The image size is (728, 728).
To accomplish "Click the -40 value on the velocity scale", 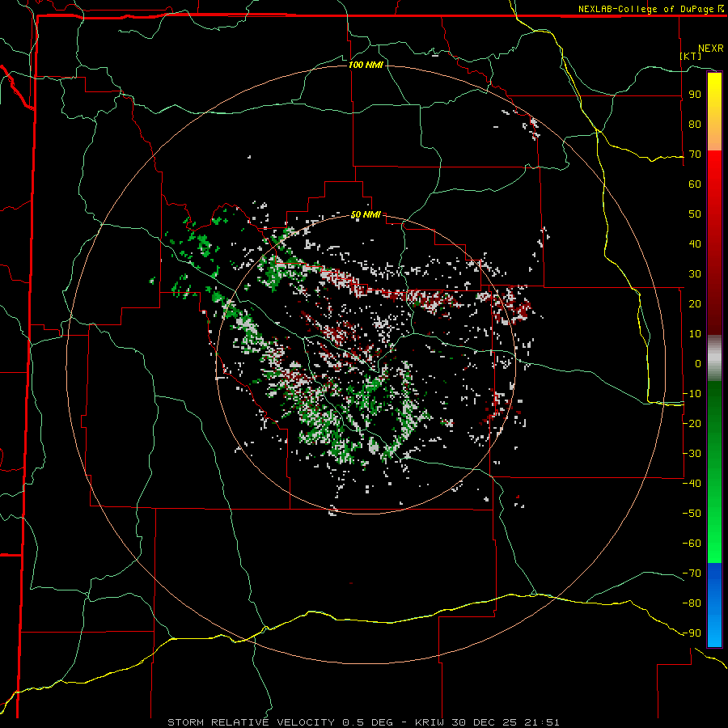I will click(x=692, y=484).
